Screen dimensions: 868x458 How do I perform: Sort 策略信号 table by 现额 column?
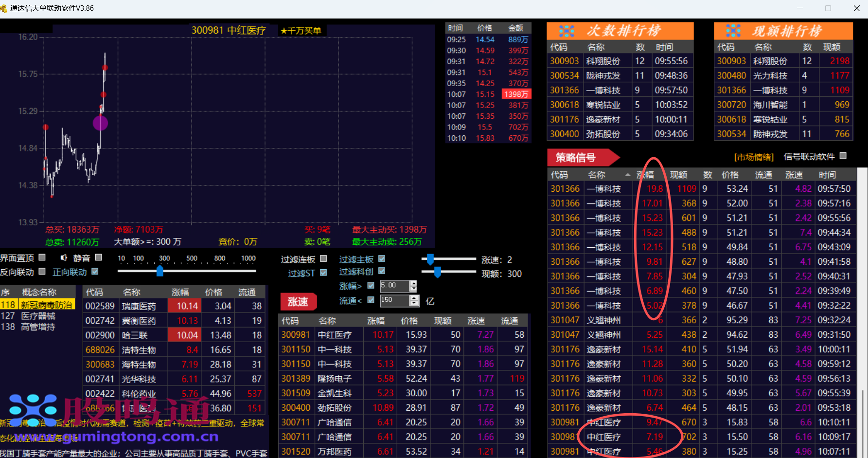click(678, 175)
